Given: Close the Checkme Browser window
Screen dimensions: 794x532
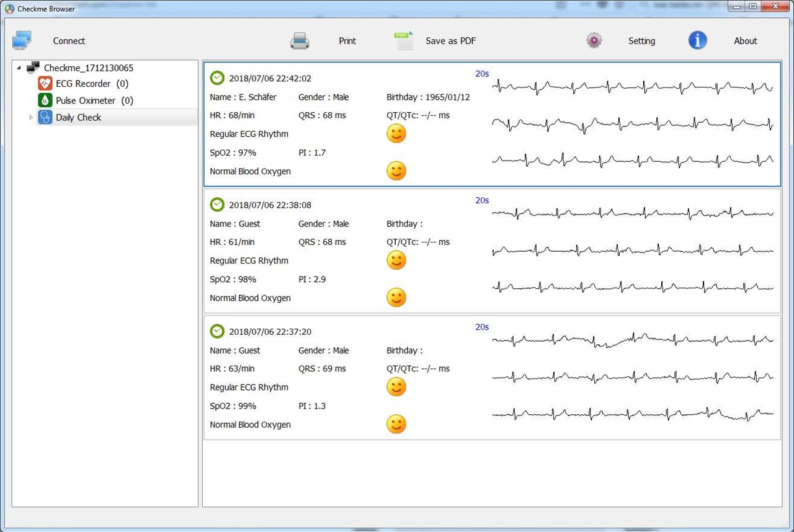Looking at the screenshot, I should 774,6.
